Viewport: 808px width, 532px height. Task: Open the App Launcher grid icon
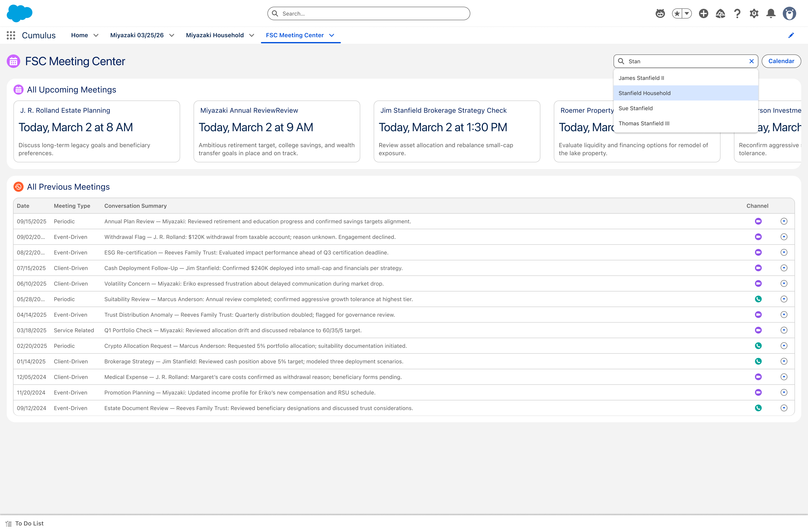11,35
